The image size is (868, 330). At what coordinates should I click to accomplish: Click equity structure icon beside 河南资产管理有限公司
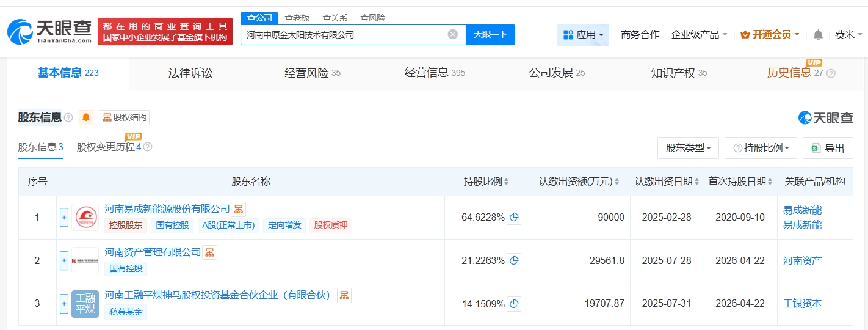[209, 252]
